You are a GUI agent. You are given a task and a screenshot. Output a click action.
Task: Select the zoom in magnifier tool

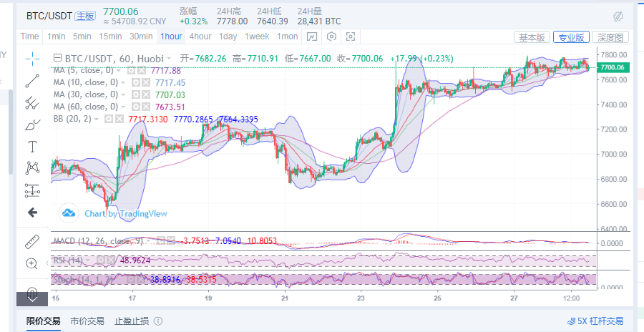point(32,263)
